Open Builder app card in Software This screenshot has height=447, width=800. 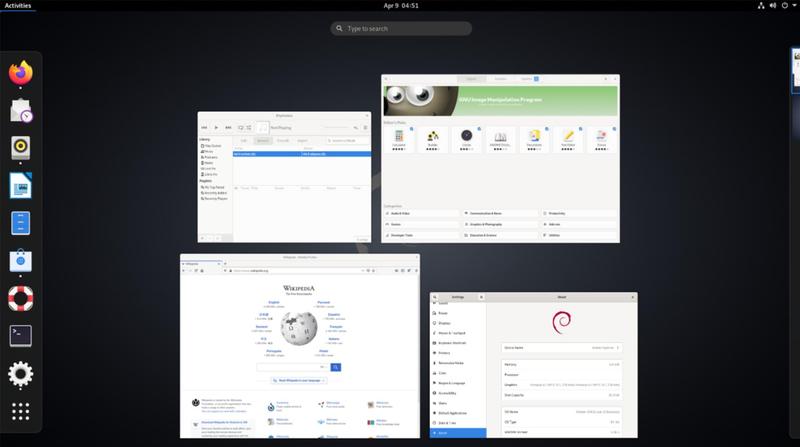point(433,139)
